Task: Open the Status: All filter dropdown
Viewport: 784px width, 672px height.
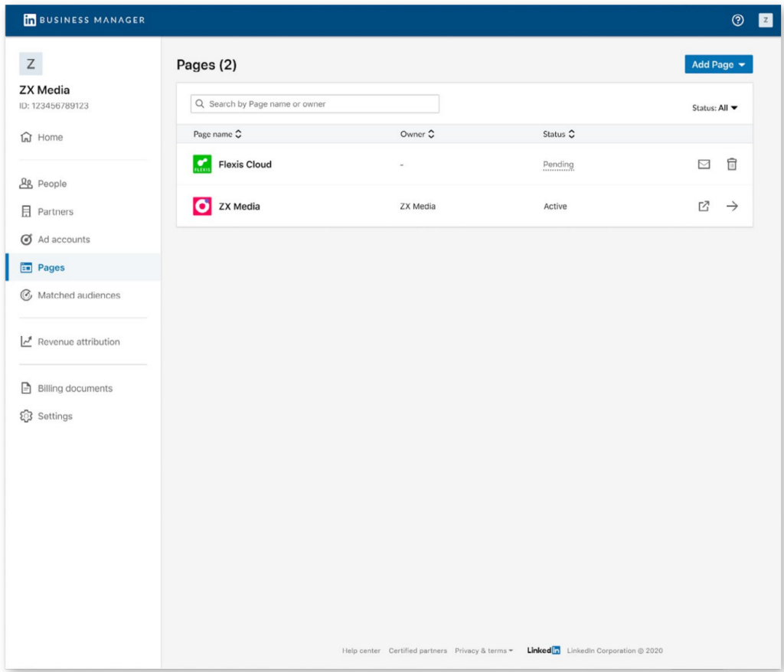Action: 714,108
